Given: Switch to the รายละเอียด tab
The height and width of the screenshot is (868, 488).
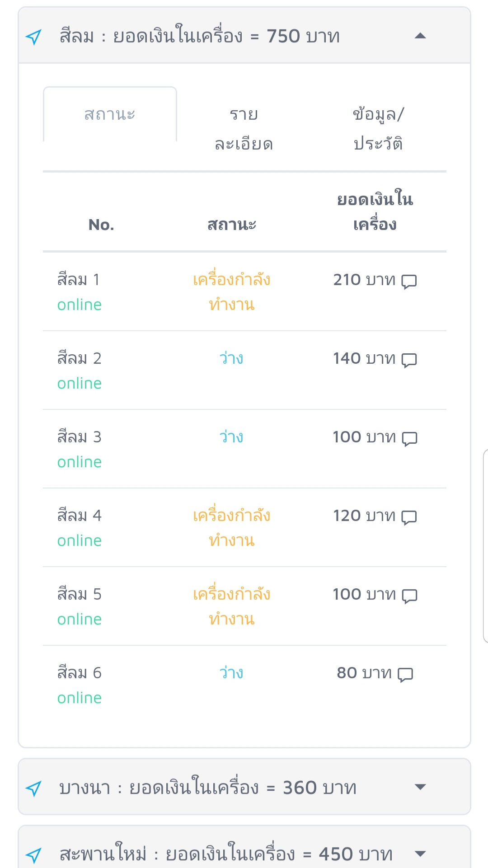Looking at the screenshot, I should tap(244, 129).
